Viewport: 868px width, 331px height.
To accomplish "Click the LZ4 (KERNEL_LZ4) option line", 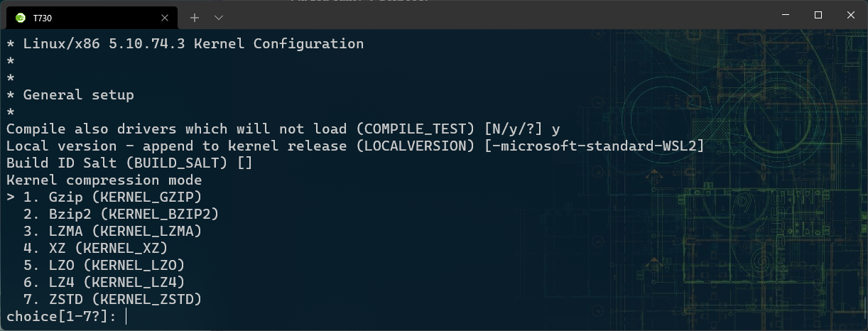I will coord(104,282).
